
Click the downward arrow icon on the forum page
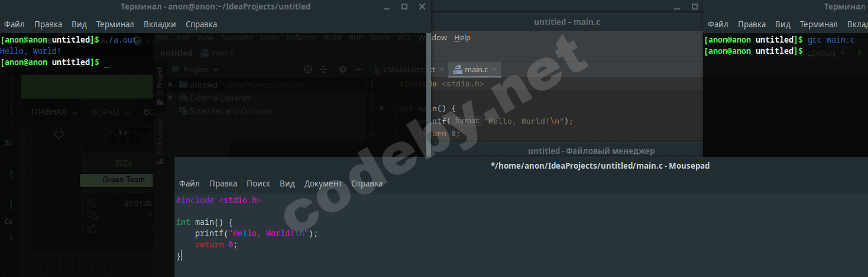pos(59,133)
